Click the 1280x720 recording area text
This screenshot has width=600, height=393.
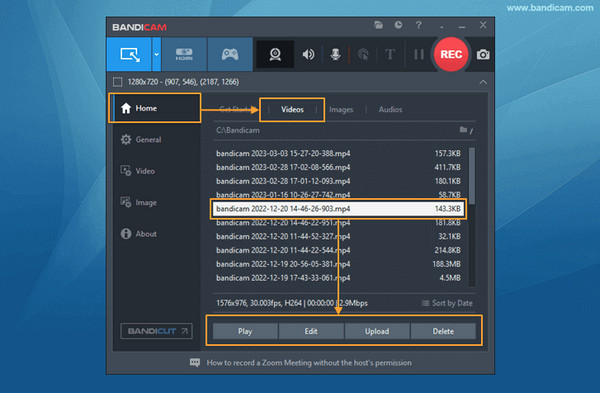[x=183, y=82]
